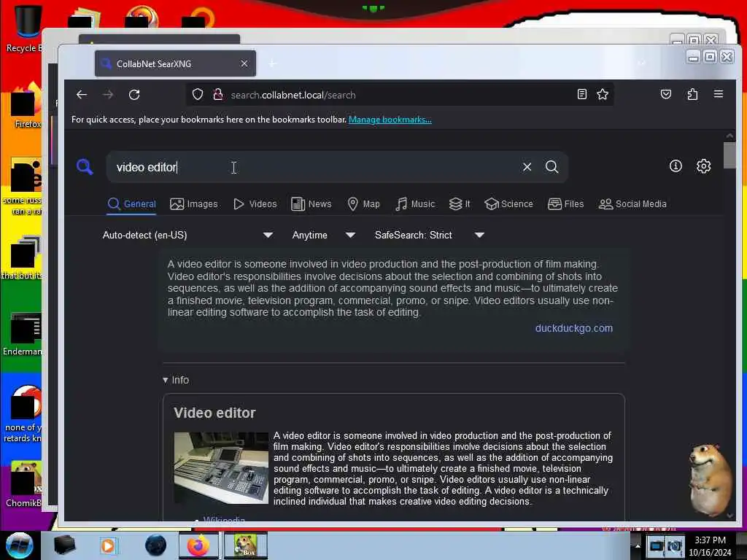747x560 pixels.
Task: Open SearXNG preferences gear icon
Action: (704, 166)
